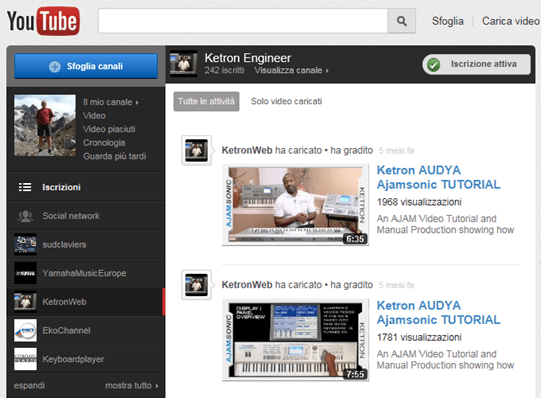Open Video piaciuti in sidebar
The height and width of the screenshot is (398, 541).
pos(109,129)
